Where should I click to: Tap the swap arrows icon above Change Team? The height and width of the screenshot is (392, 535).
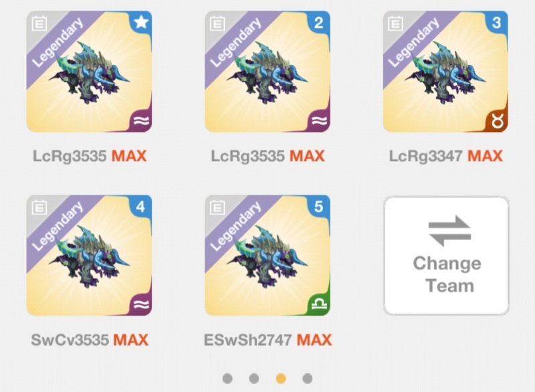(x=449, y=231)
